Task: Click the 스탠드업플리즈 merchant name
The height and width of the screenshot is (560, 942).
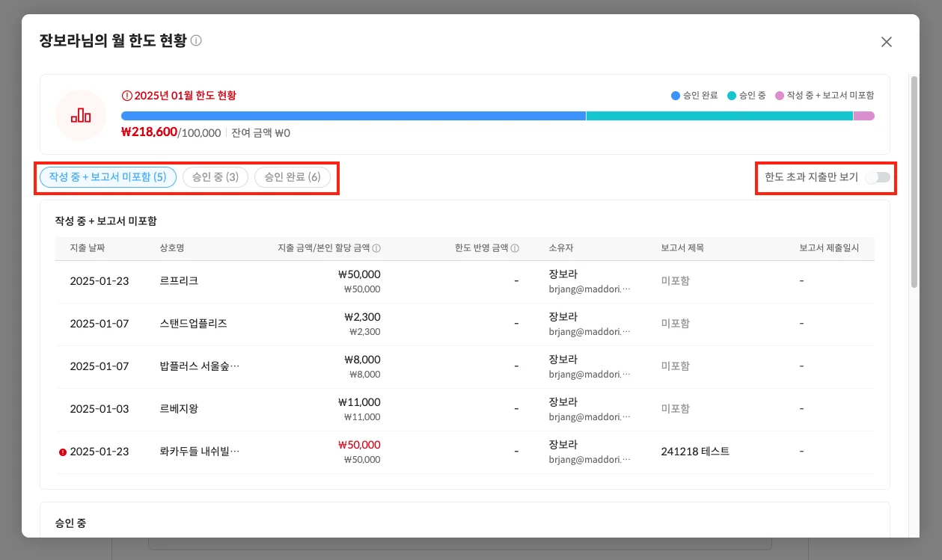Action: (193, 324)
